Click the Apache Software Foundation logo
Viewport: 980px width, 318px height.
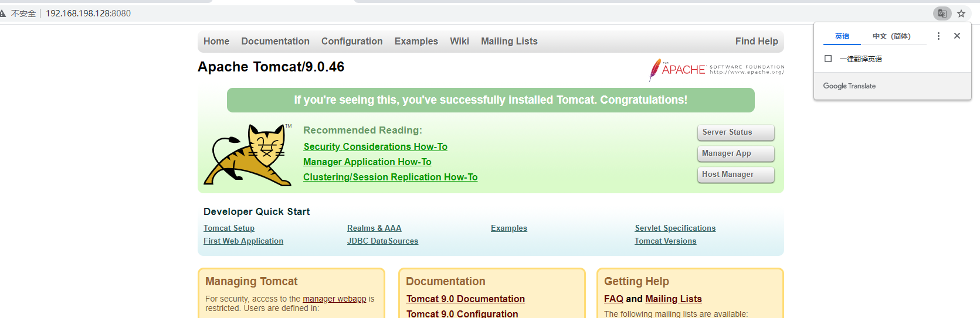pyautogui.click(x=717, y=70)
